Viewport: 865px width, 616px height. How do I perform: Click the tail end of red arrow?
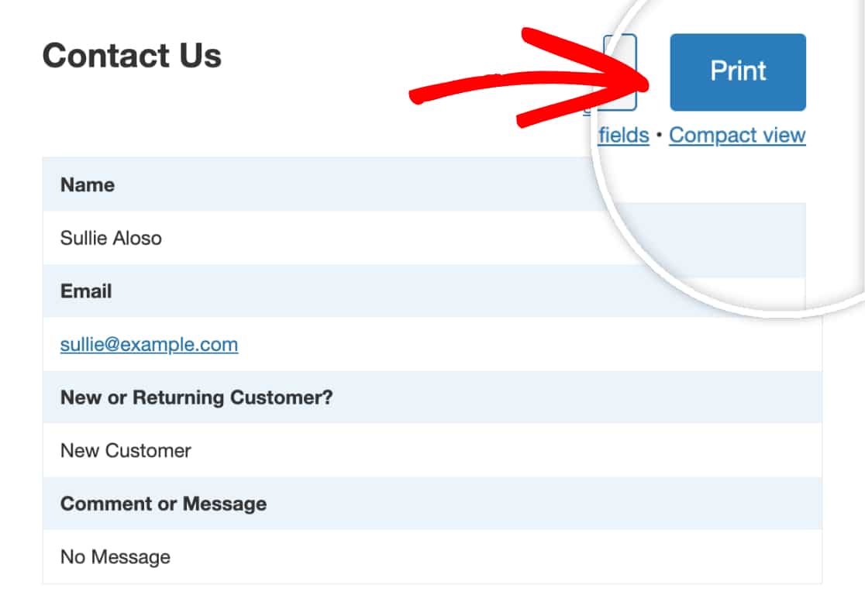[418, 97]
